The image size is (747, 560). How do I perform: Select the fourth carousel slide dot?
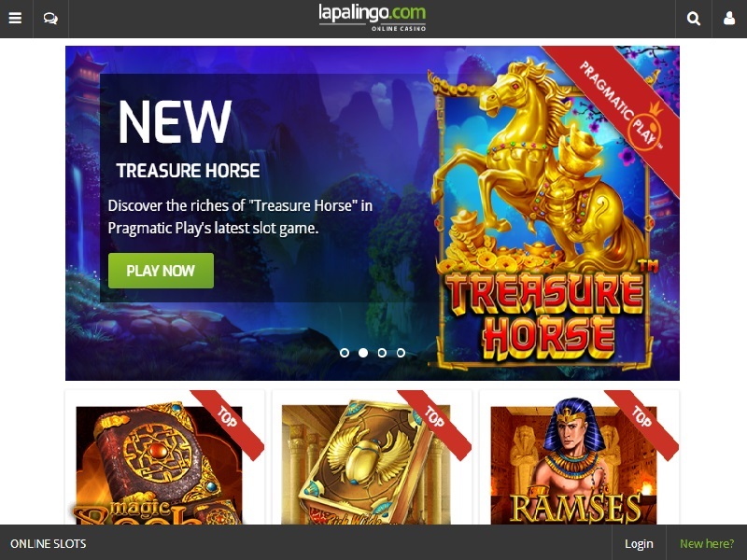coord(402,353)
